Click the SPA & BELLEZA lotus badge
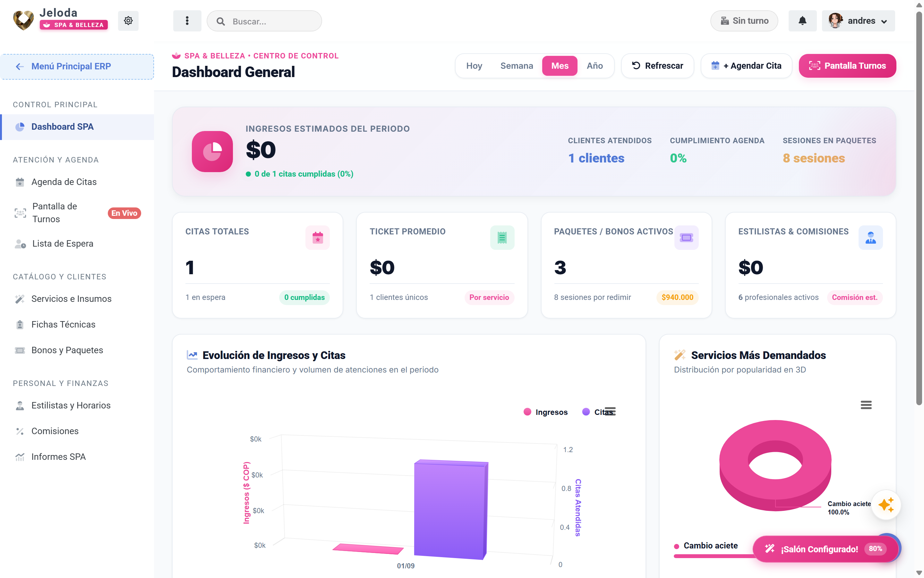924x578 pixels. tap(74, 25)
